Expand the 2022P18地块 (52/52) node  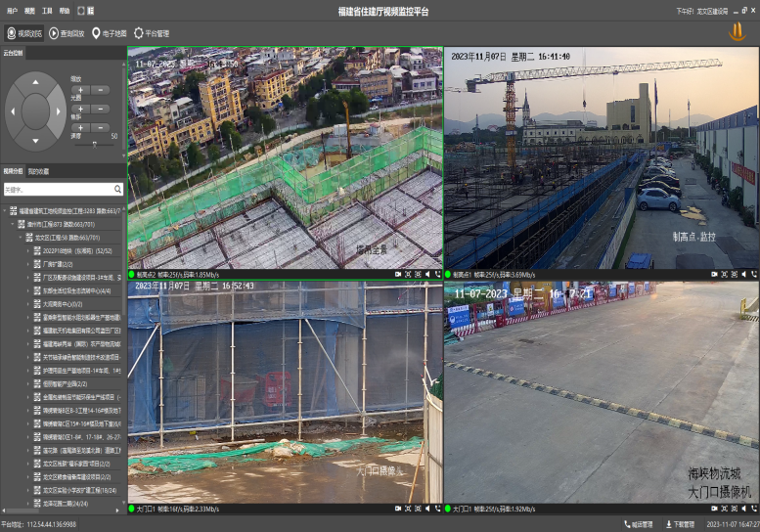click(x=28, y=251)
